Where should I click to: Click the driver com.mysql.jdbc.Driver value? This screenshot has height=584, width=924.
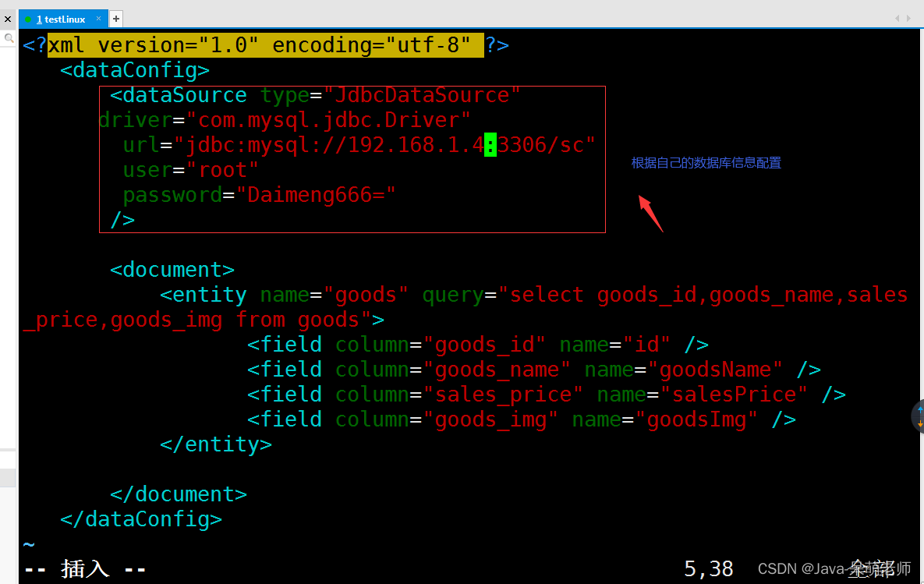(x=328, y=120)
